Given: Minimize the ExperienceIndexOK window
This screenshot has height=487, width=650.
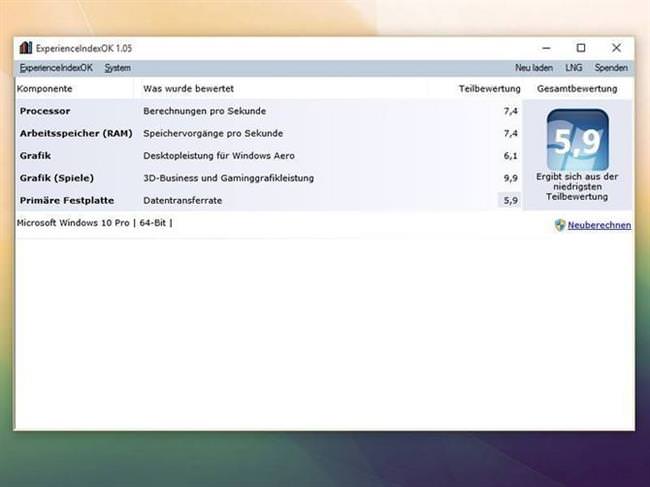Looking at the screenshot, I should [546, 48].
